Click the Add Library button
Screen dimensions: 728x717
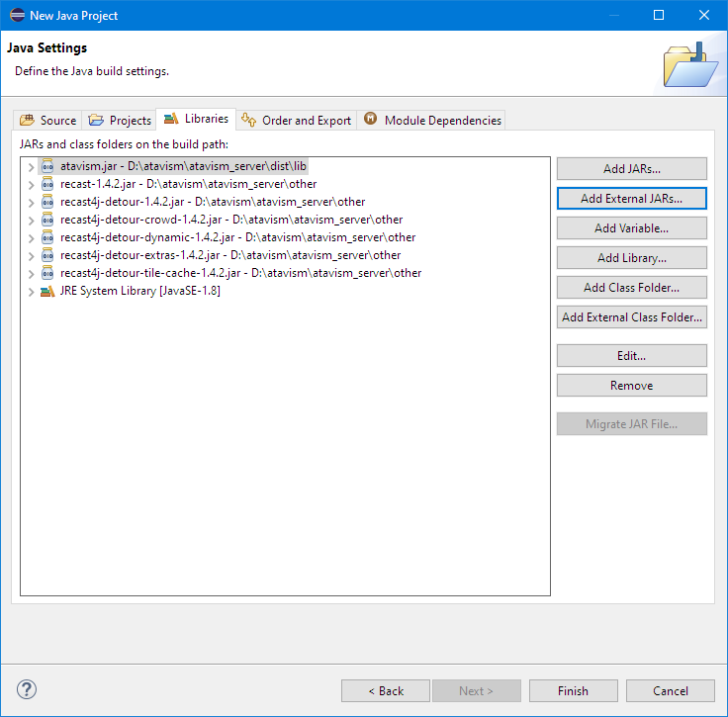pyautogui.click(x=631, y=258)
